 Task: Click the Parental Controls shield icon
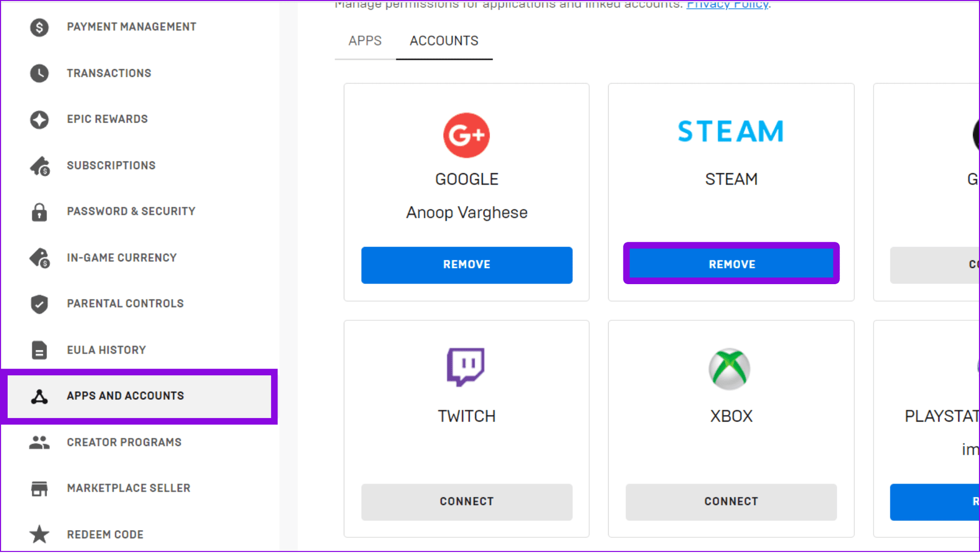pos(39,304)
